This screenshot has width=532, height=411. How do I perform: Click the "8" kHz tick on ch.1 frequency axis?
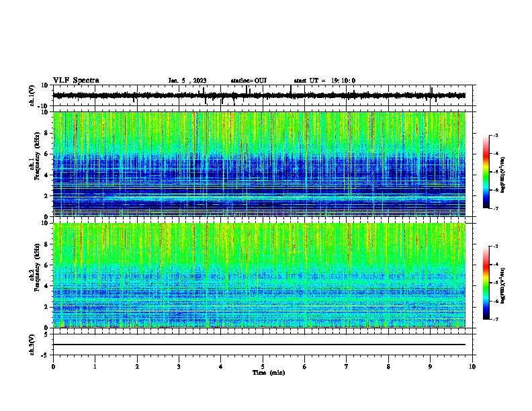click(46, 133)
